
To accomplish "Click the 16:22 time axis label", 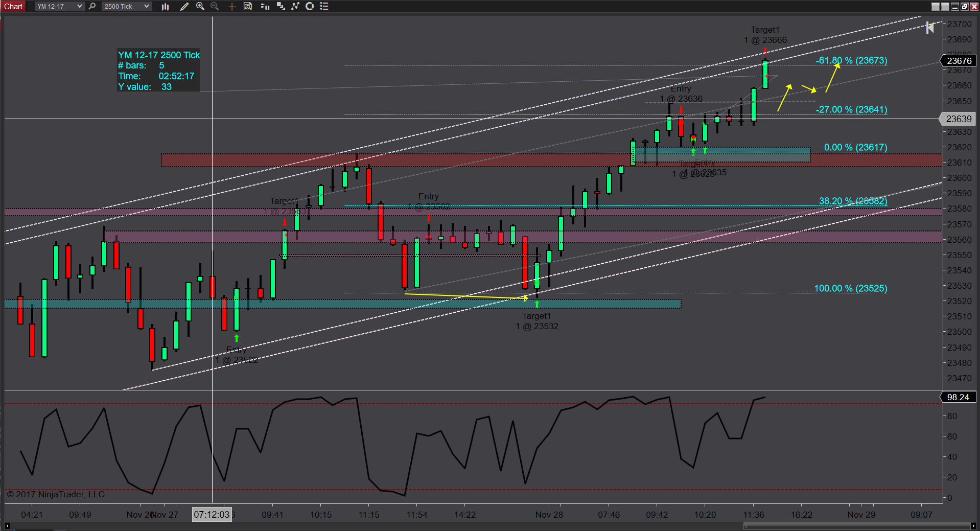I will [801, 515].
